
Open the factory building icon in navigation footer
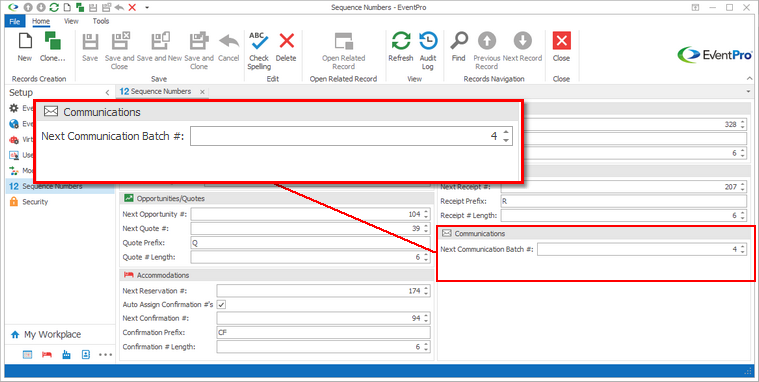pos(66,355)
